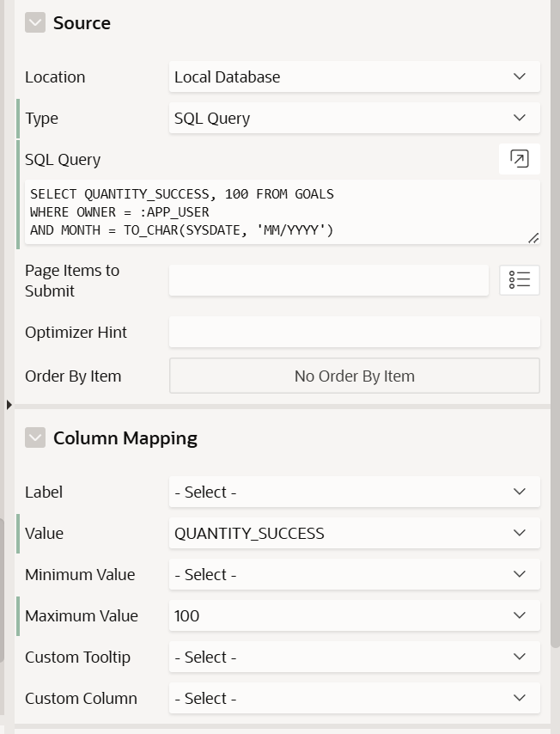Image resolution: width=560 pixels, height=734 pixels.
Task: Open the Label column mapping dropdown
Action: [x=354, y=492]
